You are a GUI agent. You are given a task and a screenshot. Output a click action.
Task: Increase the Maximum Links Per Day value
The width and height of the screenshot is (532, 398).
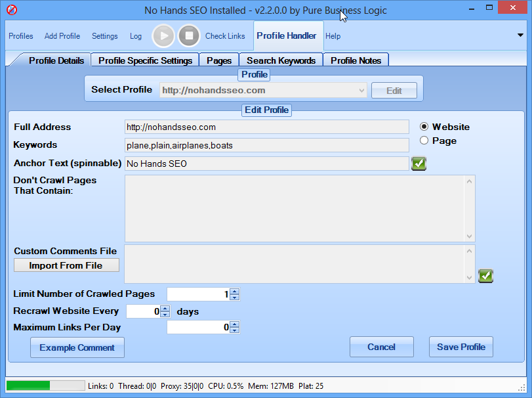[235, 324]
